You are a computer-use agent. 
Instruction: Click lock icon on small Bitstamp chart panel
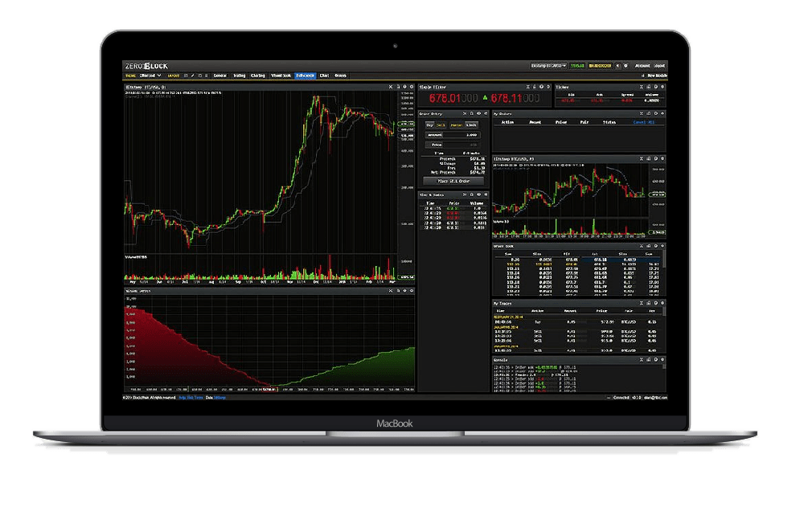649,159
